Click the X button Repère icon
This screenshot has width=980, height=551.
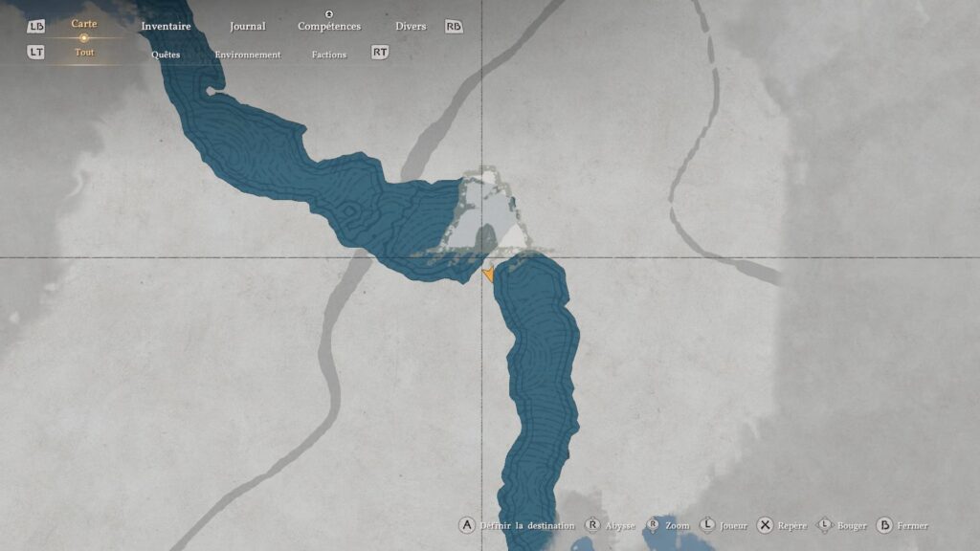(x=765, y=525)
